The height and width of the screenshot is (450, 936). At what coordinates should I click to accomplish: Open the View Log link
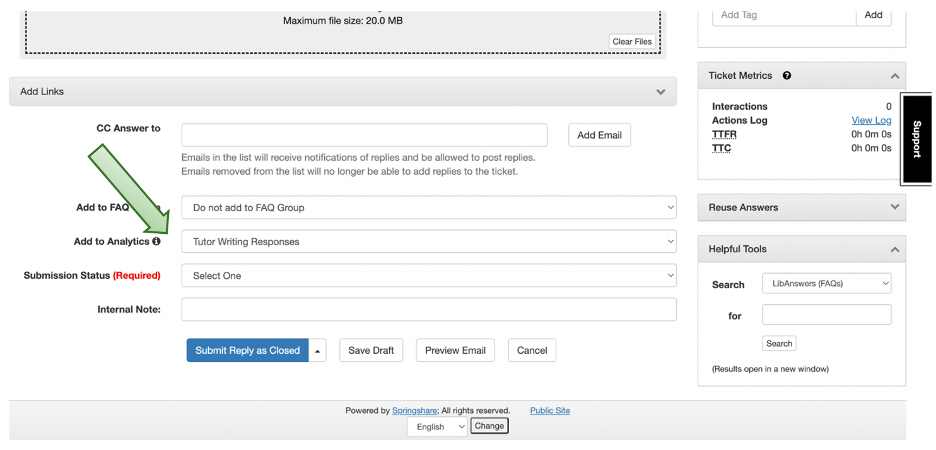pos(870,120)
